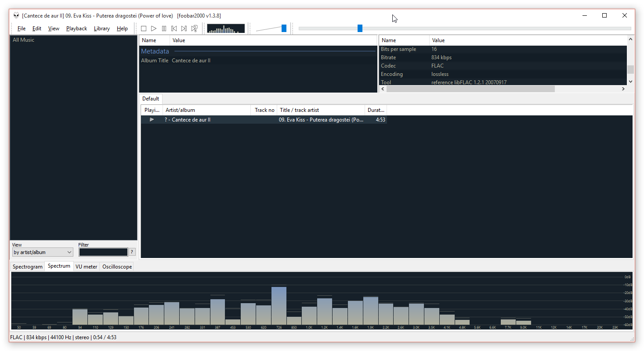Viewport: 644px width, 351px height.
Task: Click the Play triangle button in the toolbar
Action: click(x=154, y=29)
